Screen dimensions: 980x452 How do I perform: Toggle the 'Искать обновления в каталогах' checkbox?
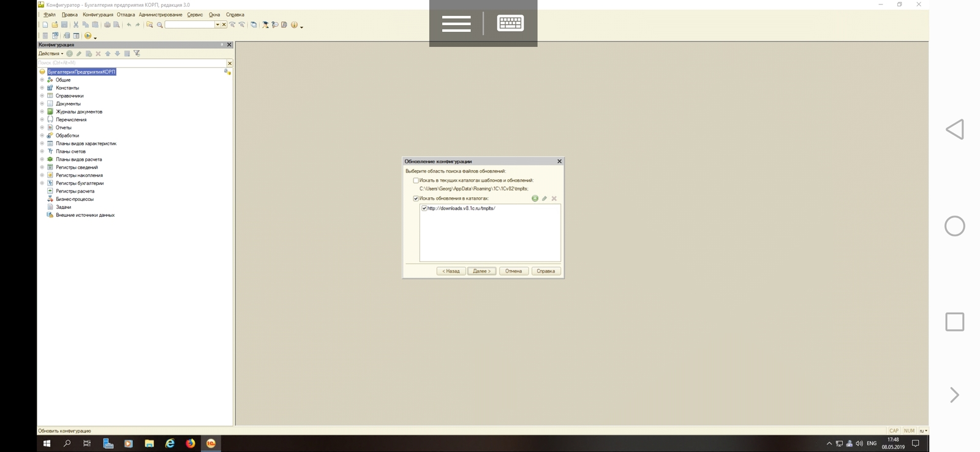pos(416,198)
